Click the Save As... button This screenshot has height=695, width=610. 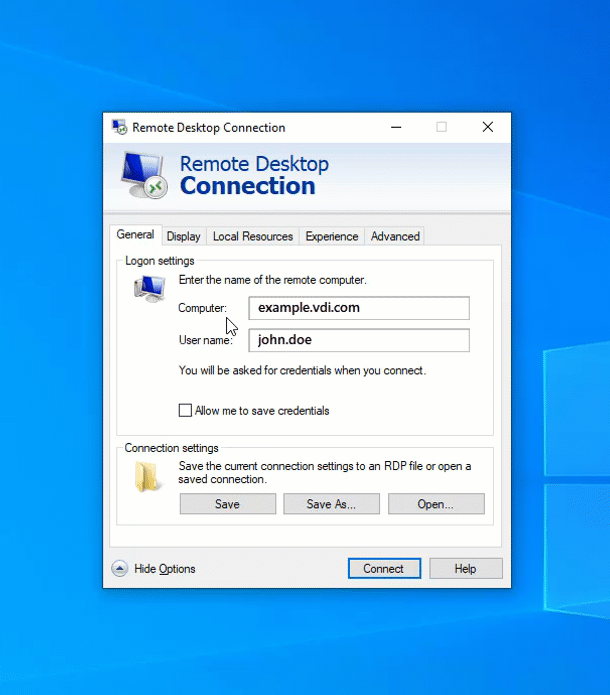click(331, 504)
